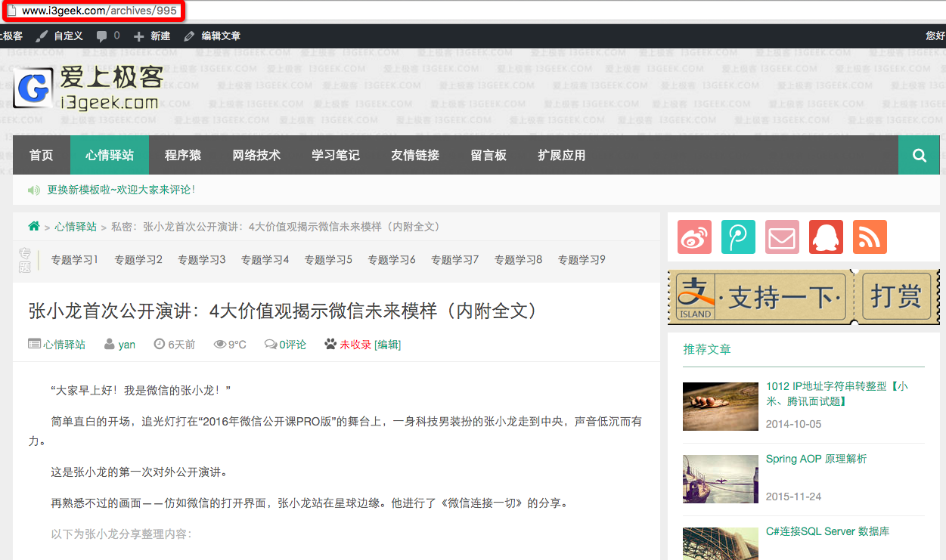Open the 专题学习7 link
This screenshot has width=946, height=560.
click(x=455, y=260)
